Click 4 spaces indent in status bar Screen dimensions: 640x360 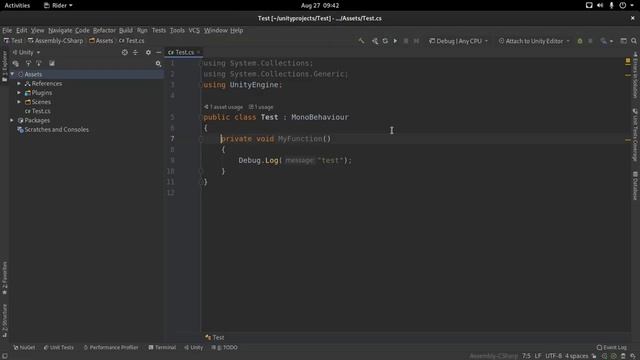tap(576, 356)
